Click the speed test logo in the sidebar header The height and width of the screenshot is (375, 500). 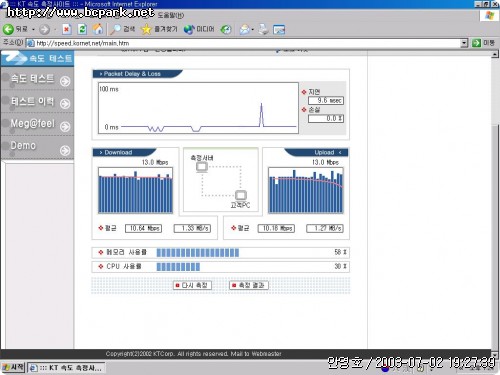coord(37,59)
